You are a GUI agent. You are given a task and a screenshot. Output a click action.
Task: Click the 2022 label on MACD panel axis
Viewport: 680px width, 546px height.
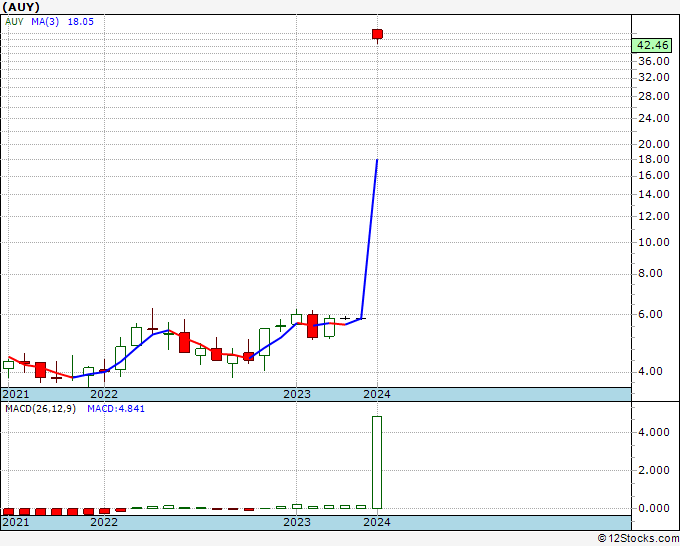click(x=104, y=522)
